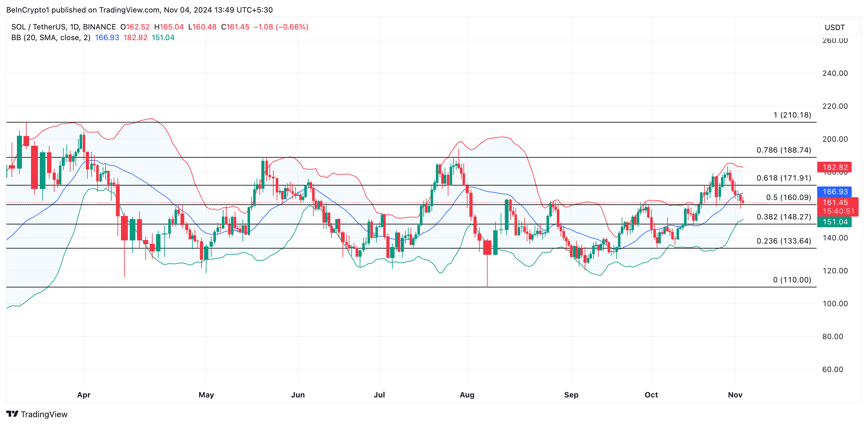Viewport: 868px width, 425px height.
Task: Click the green 151.04 lower band price tag
Action: point(834,222)
